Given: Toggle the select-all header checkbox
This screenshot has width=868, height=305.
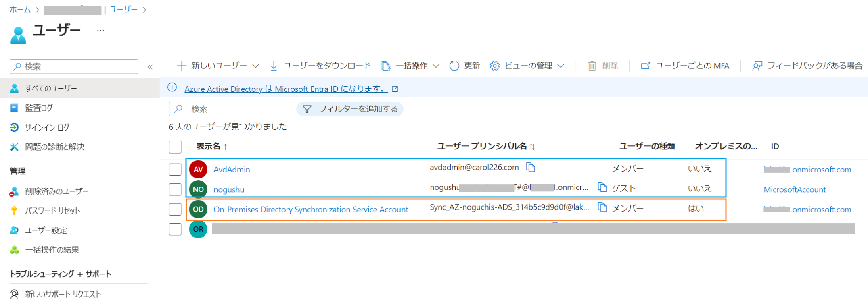Looking at the screenshot, I should 175,147.
